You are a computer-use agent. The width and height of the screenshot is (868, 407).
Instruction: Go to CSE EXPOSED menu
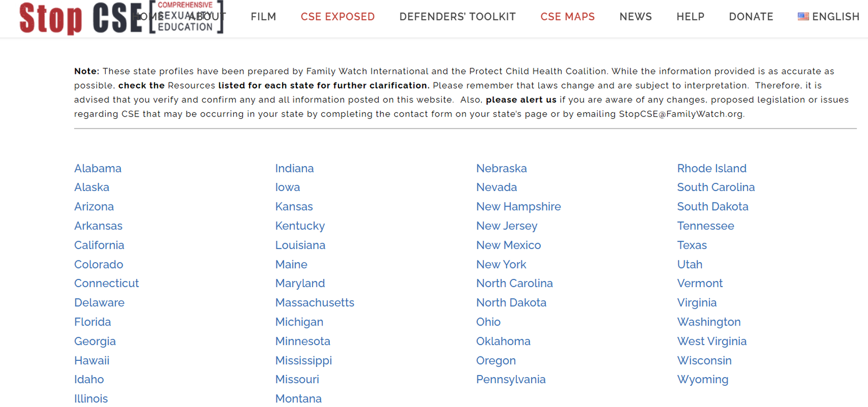pyautogui.click(x=337, y=17)
